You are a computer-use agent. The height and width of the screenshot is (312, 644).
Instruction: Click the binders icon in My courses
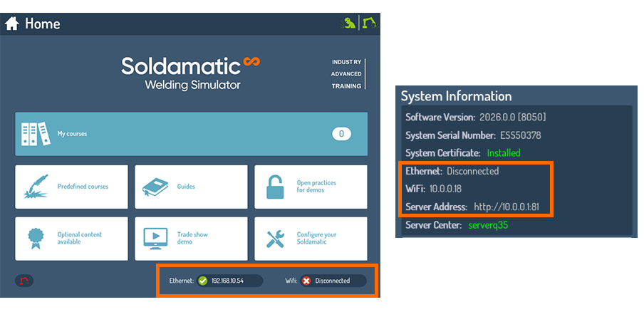point(33,133)
